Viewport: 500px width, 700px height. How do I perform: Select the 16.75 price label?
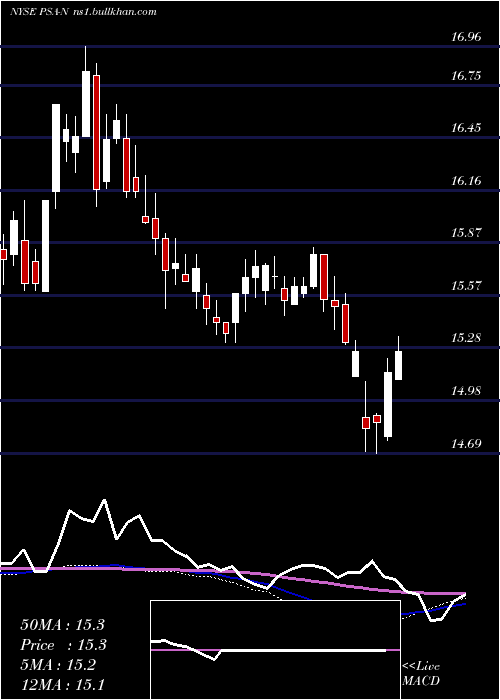point(466,76)
